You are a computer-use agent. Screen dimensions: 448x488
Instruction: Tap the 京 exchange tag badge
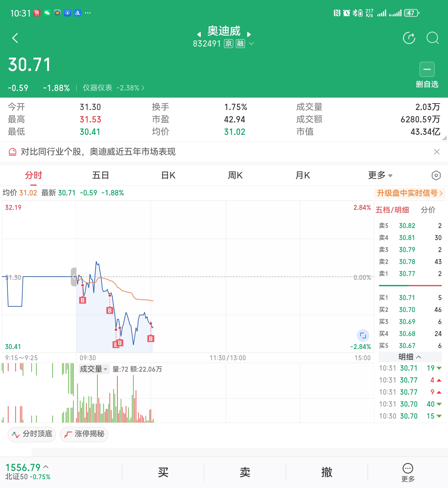pyautogui.click(x=228, y=44)
